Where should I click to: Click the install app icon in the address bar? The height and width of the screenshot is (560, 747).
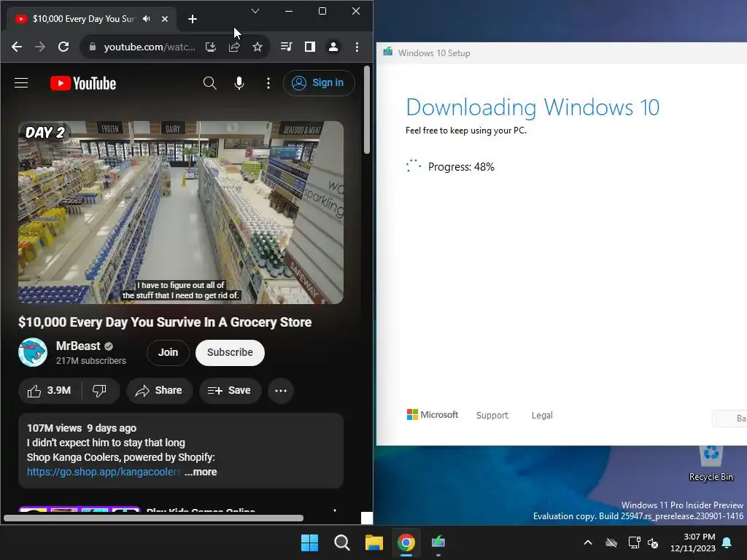(x=211, y=47)
